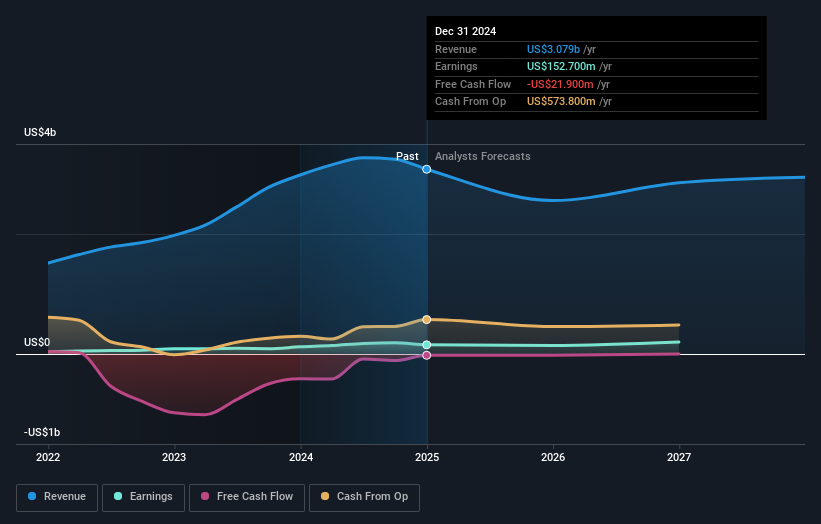The width and height of the screenshot is (821, 524).
Task: Click the US$4b y-axis label
Action: (40, 132)
